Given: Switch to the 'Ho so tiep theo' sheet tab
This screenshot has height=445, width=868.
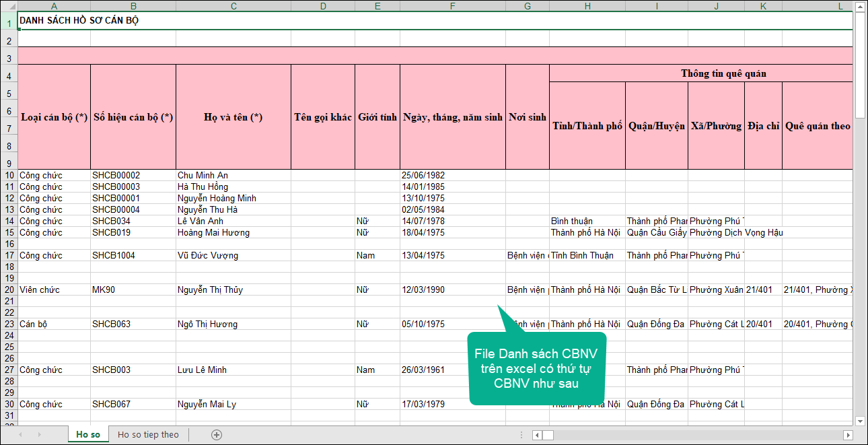Looking at the screenshot, I should click(x=148, y=435).
